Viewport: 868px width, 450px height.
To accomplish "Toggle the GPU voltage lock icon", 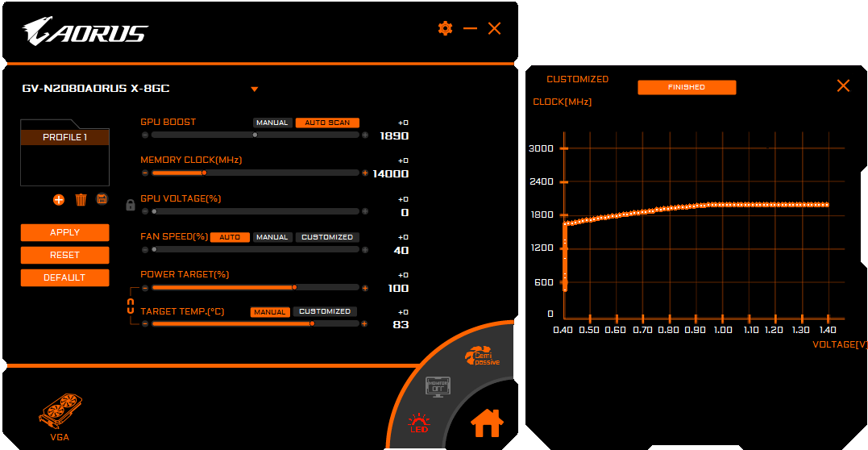I will 131,205.
